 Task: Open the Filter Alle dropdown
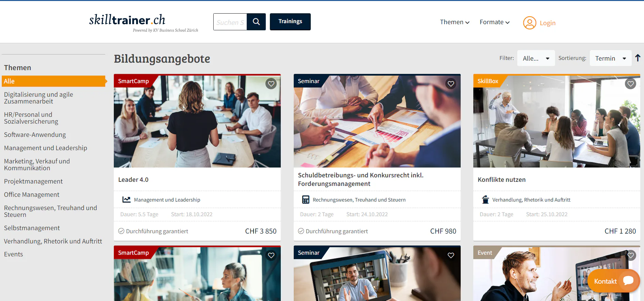point(536,58)
